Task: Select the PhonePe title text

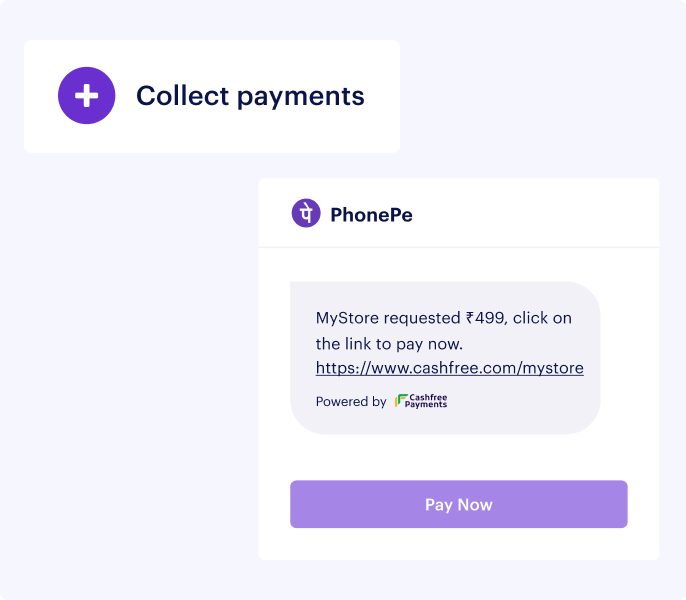Action: click(x=371, y=214)
